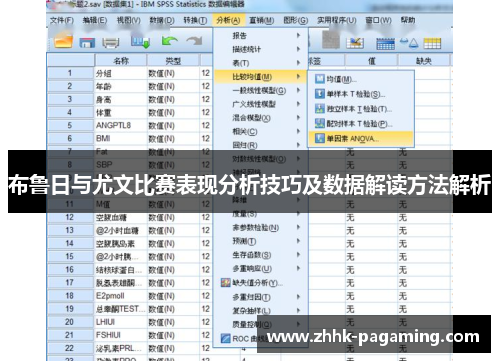500x362 pixels.
Task: Click the recall dialog toolbar icon with green arrow
Action: [140, 42]
